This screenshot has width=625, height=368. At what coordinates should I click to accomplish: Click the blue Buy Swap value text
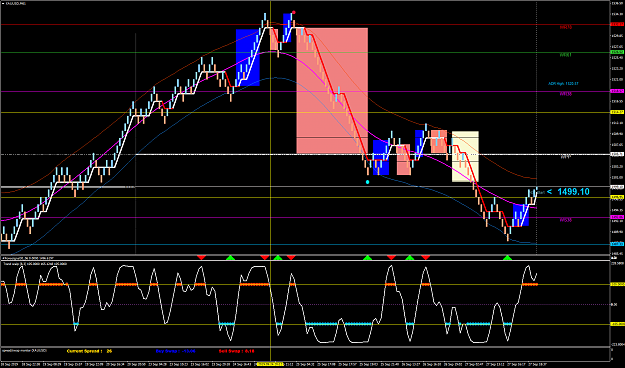point(175,351)
